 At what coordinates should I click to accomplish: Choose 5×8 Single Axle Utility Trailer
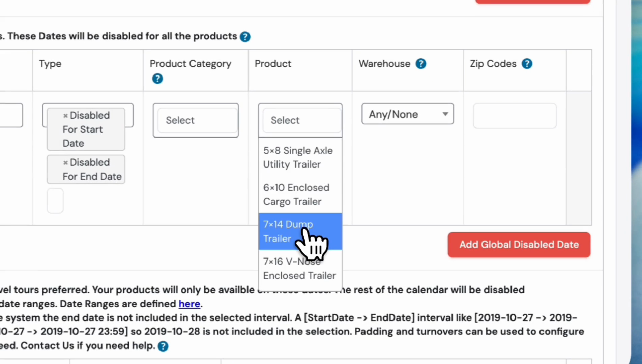click(298, 157)
